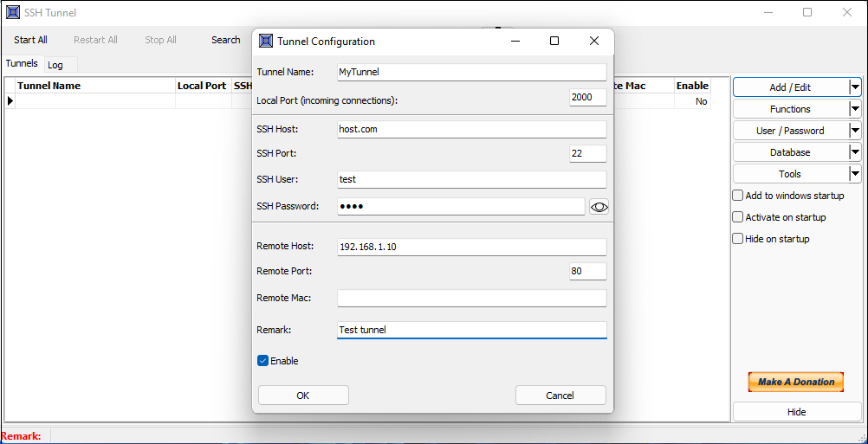Image resolution: width=868 pixels, height=444 pixels.
Task: Tick the Hide on startup checkbox
Action: tap(737, 239)
